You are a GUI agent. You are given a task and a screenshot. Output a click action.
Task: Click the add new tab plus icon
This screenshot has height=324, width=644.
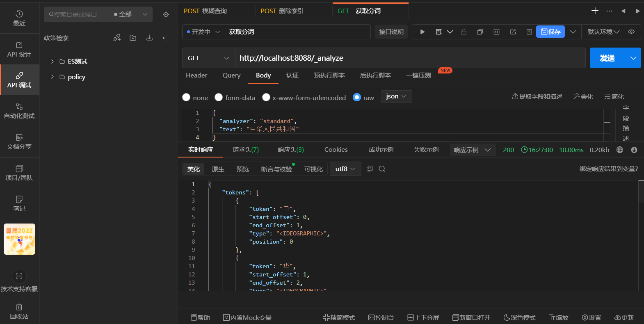(595, 11)
